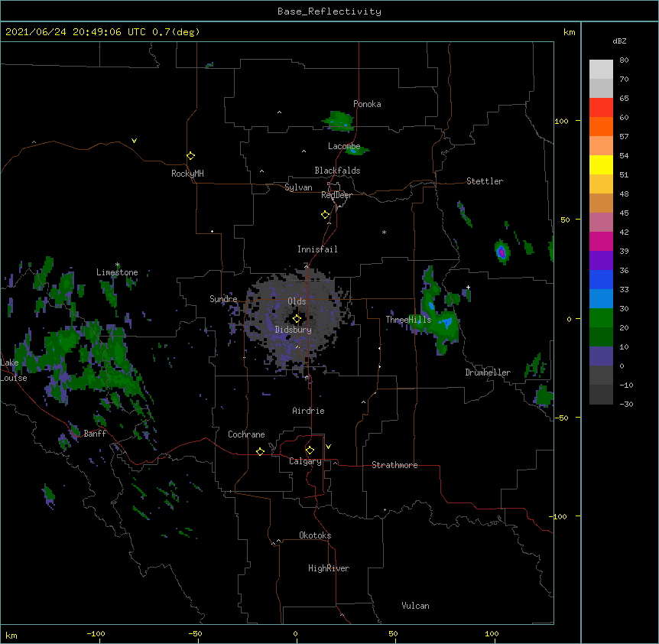This screenshot has height=644, width=659.
Task: Click the dBZ legend heading
Action: (619, 41)
